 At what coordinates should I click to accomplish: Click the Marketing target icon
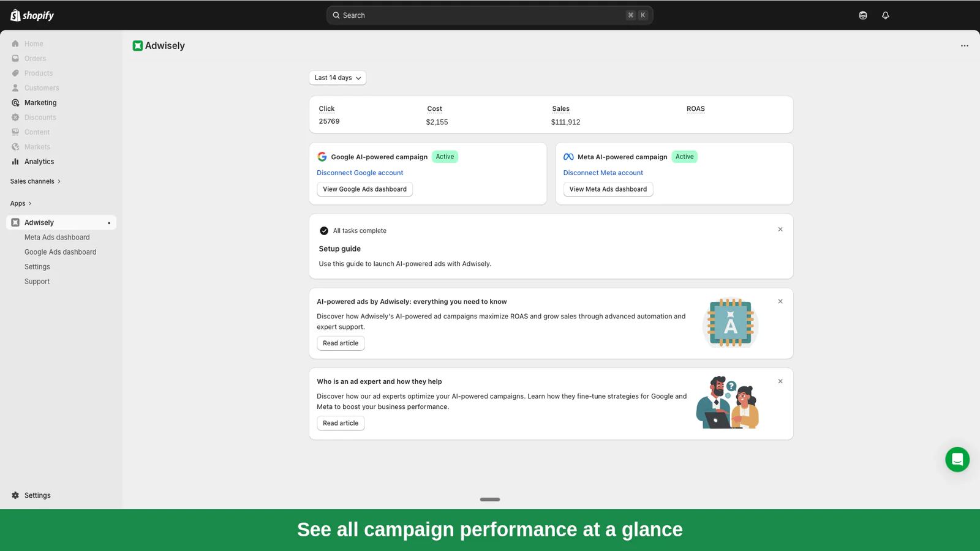coord(15,102)
